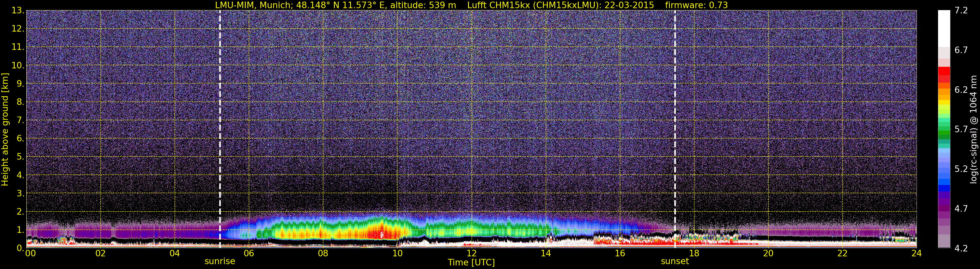Click the 'firmware: 0.73' text in title
This screenshot has height=269, width=980.
pyautogui.click(x=697, y=5)
